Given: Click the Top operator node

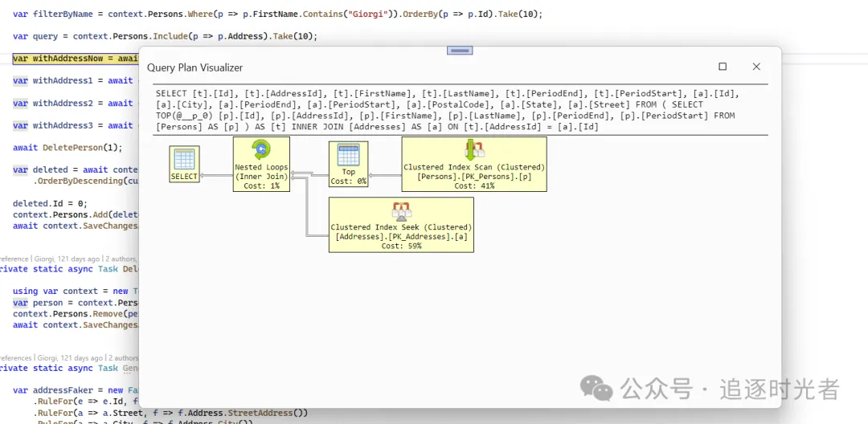Looking at the screenshot, I should click(348, 164).
